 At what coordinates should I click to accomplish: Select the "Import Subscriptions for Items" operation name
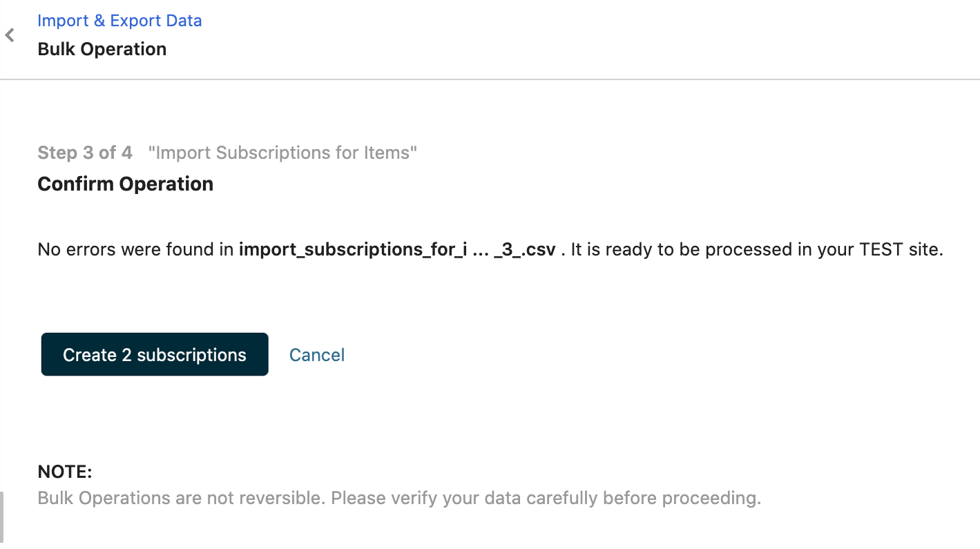(x=282, y=153)
